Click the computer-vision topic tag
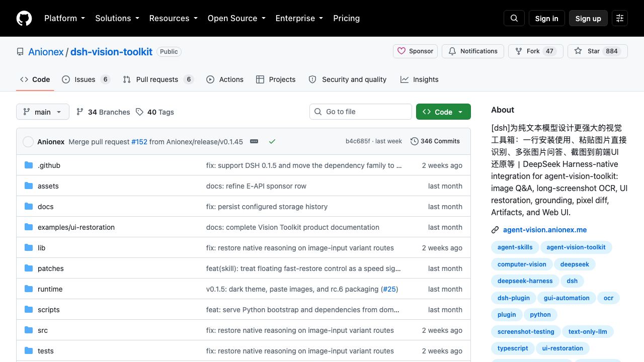 point(522,264)
